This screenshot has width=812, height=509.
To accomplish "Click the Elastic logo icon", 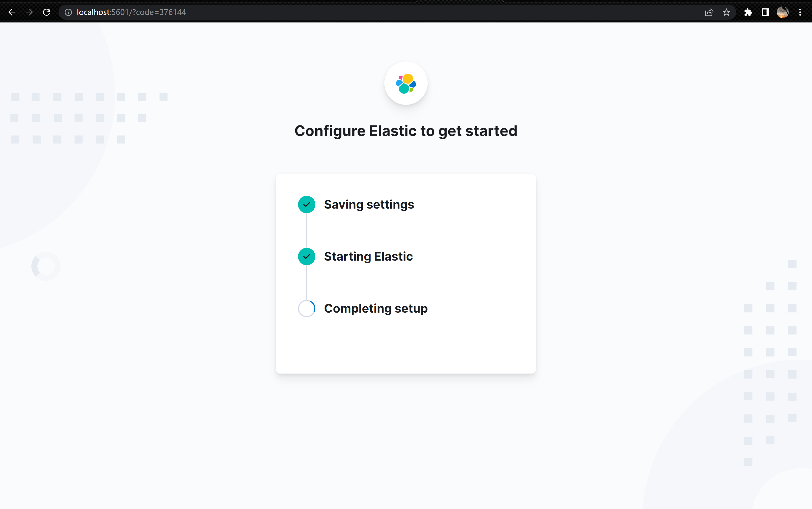I will pos(406,83).
